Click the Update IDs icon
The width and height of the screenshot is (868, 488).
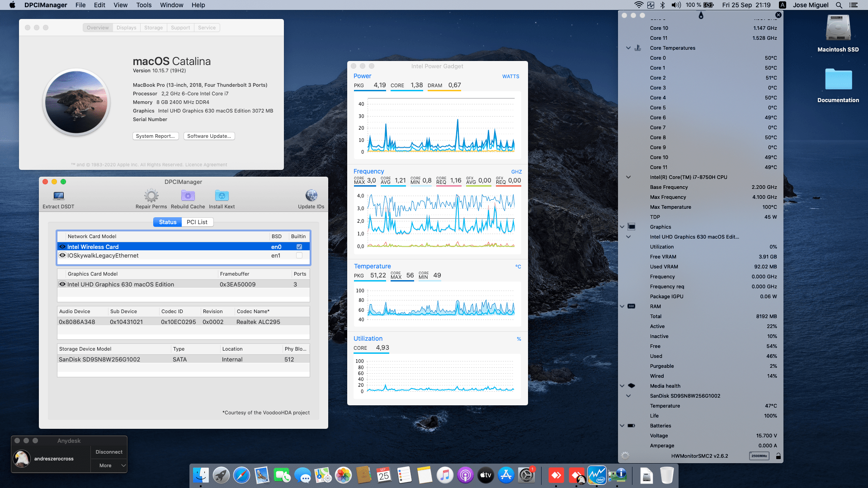[311, 197]
